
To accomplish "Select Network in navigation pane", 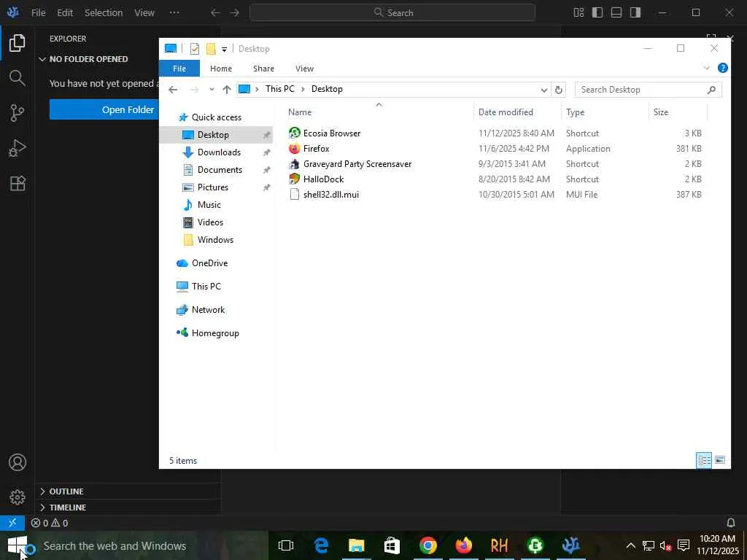I will point(208,310).
